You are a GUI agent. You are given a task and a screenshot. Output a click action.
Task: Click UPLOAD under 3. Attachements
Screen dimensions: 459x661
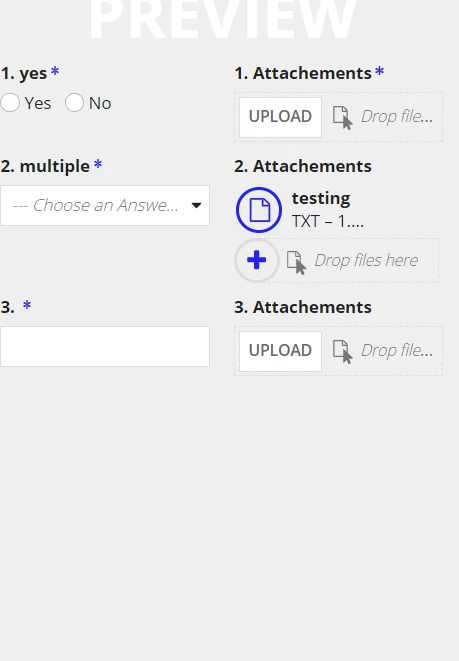pos(280,351)
